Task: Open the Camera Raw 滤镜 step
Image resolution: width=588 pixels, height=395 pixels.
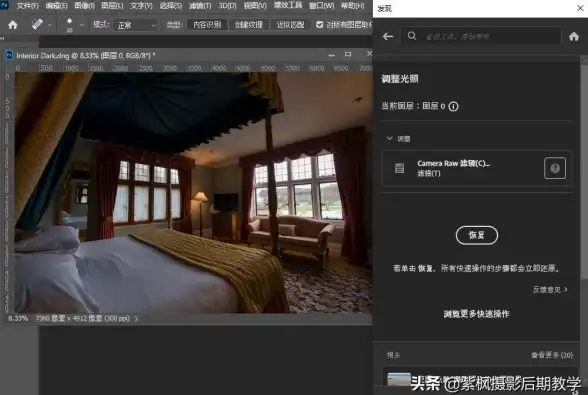Action: (x=477, y=168)
